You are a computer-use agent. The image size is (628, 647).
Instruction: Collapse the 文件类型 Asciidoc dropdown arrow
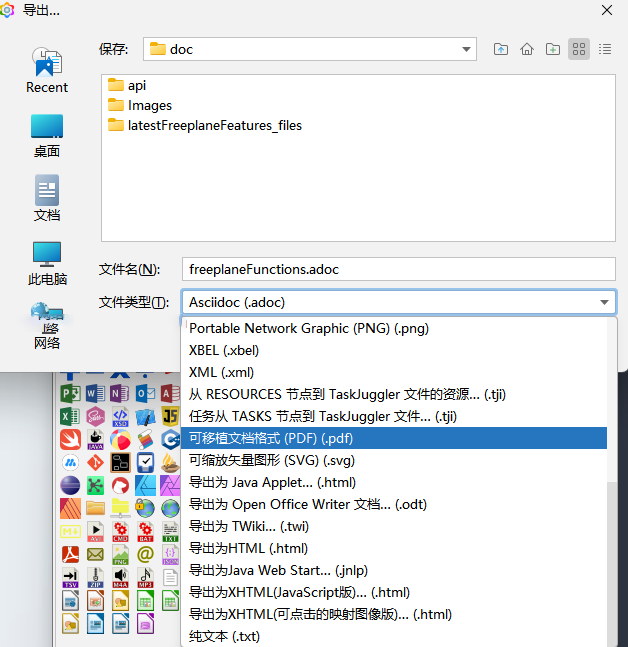click(x=604, y=303)
